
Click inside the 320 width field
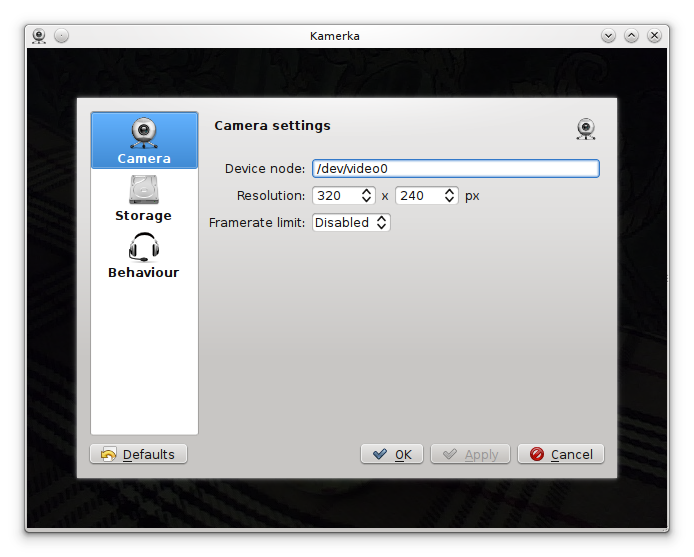coord(336,196)
